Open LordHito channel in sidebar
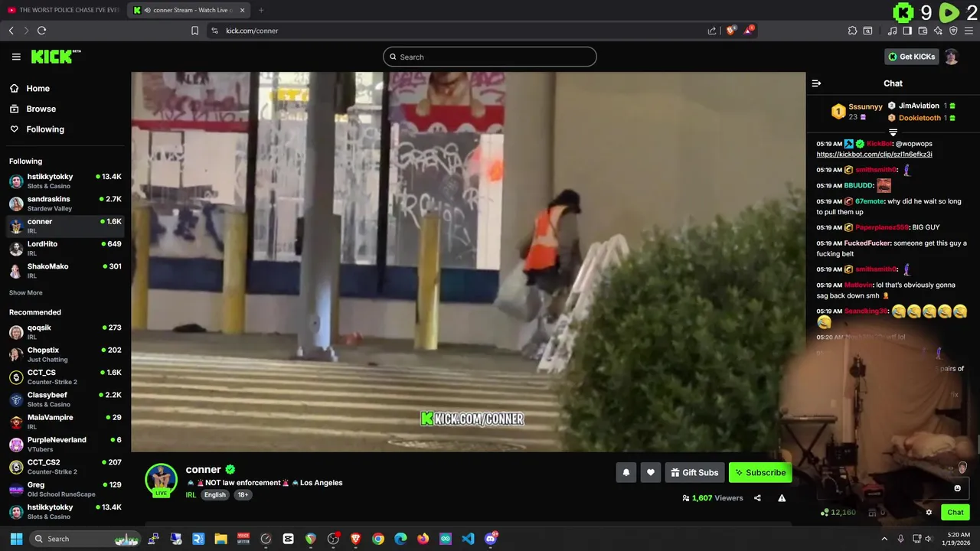This screenshot has width=980, height=551. tap(65, 248)
